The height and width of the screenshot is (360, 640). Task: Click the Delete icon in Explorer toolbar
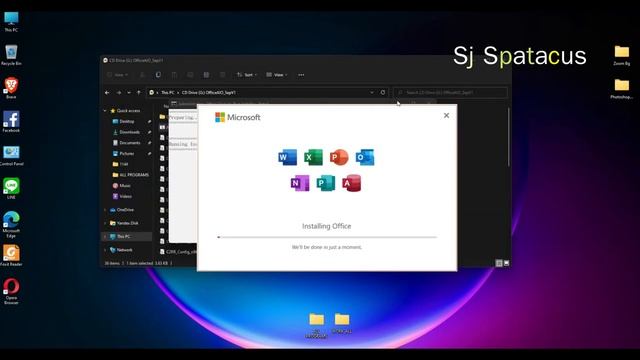[222, 75]
